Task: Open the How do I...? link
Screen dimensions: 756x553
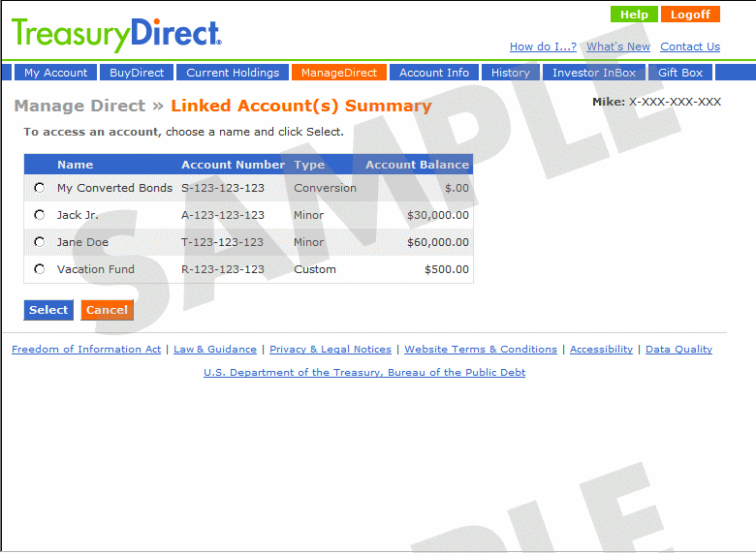Action: pos(543,46)
